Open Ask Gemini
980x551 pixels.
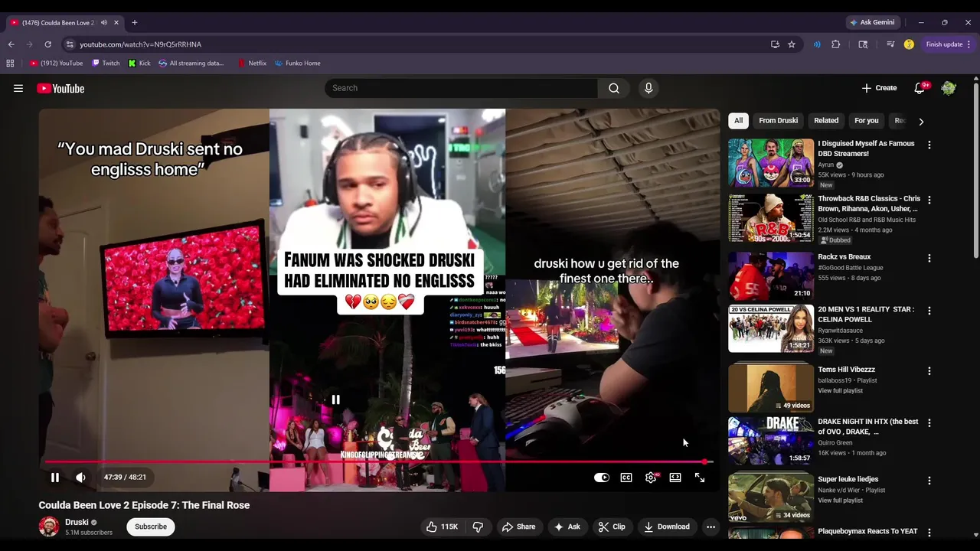coord(872,22)
